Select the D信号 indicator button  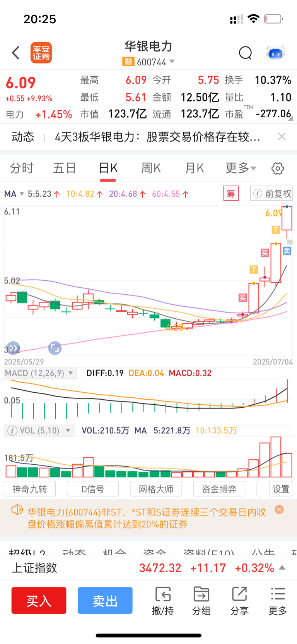pyautogui.click(x=93, y=489)
